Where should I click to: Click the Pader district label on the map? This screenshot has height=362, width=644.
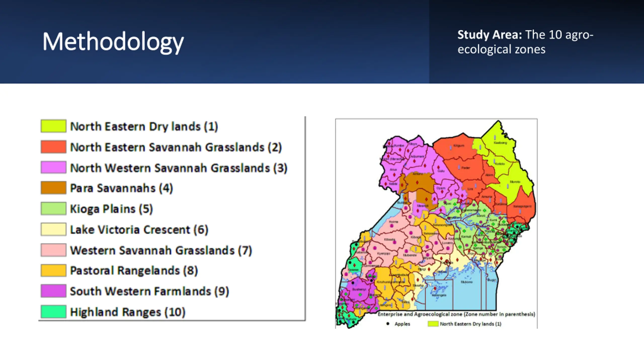coord(466,168)
